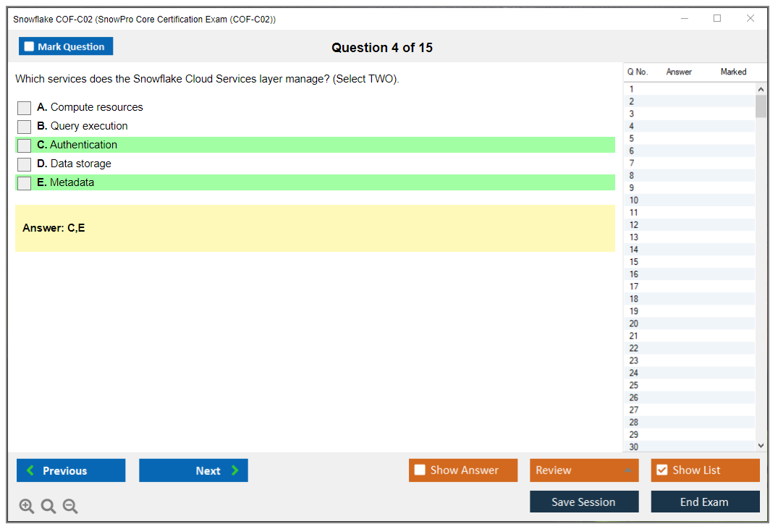Enable the Show Answer checkbox

click(420, 470)
